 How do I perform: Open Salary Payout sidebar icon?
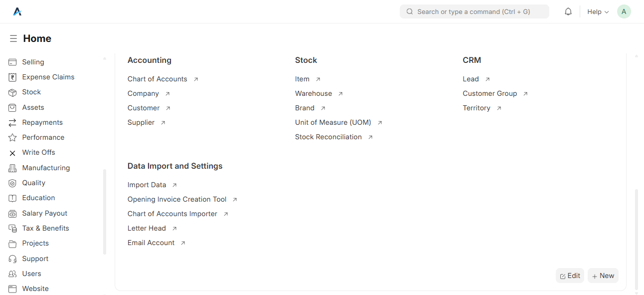tap(12, 214)
